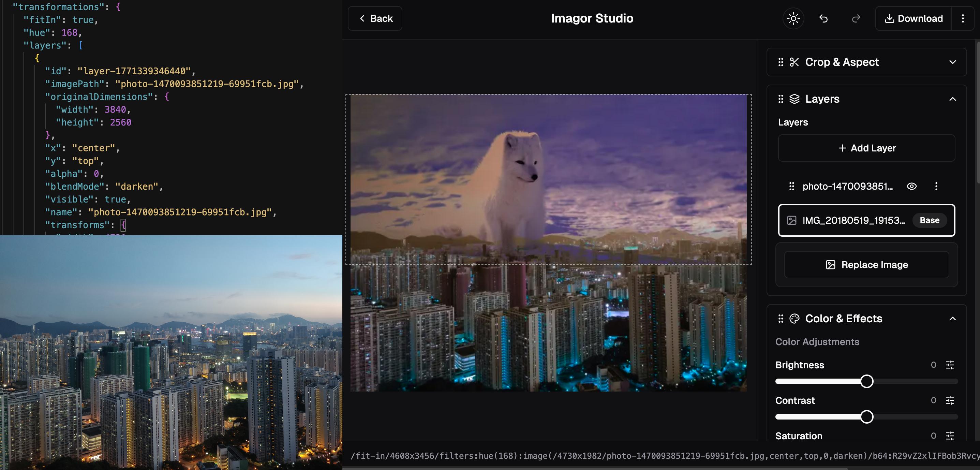Click the Back button
The image size is (980, 470).
click(x=375, y=18)
